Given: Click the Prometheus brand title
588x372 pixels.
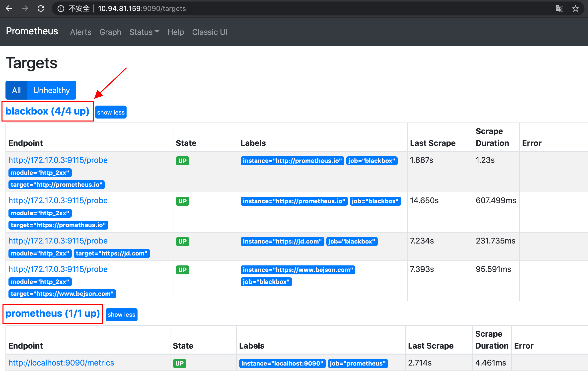Looking at the screenshot, I should (32, 31).
